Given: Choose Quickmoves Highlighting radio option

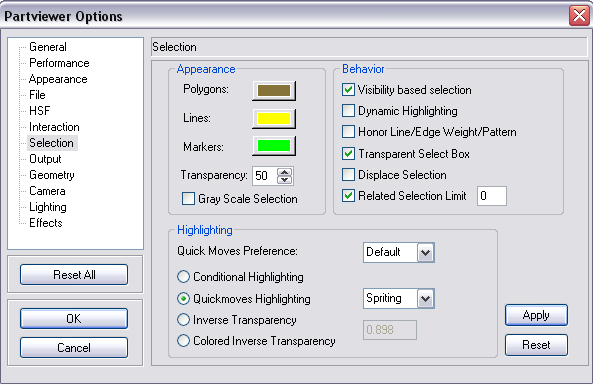Looking at the screenshot, I should point(183,299).
